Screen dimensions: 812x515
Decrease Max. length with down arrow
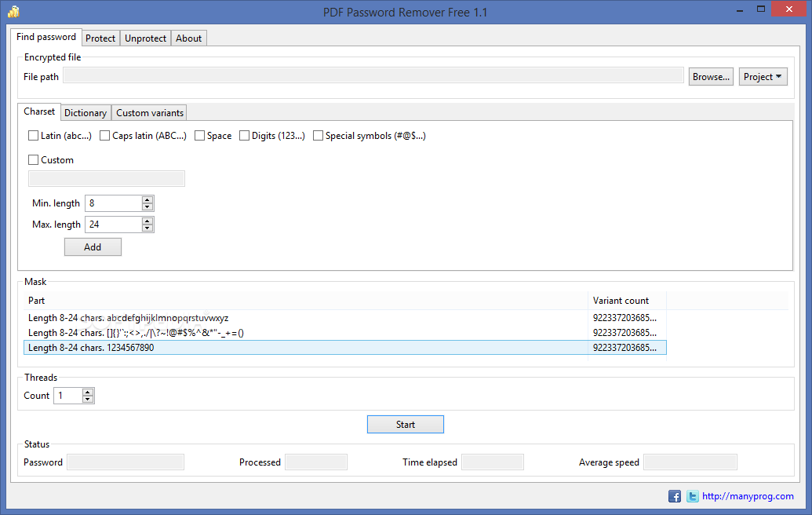tap(147, 228)
